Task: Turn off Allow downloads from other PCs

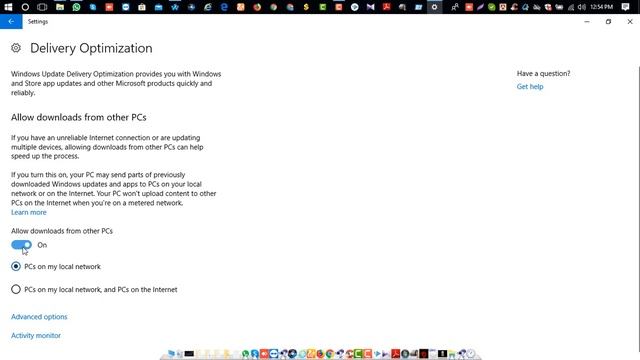Action: tap(21, 245)
